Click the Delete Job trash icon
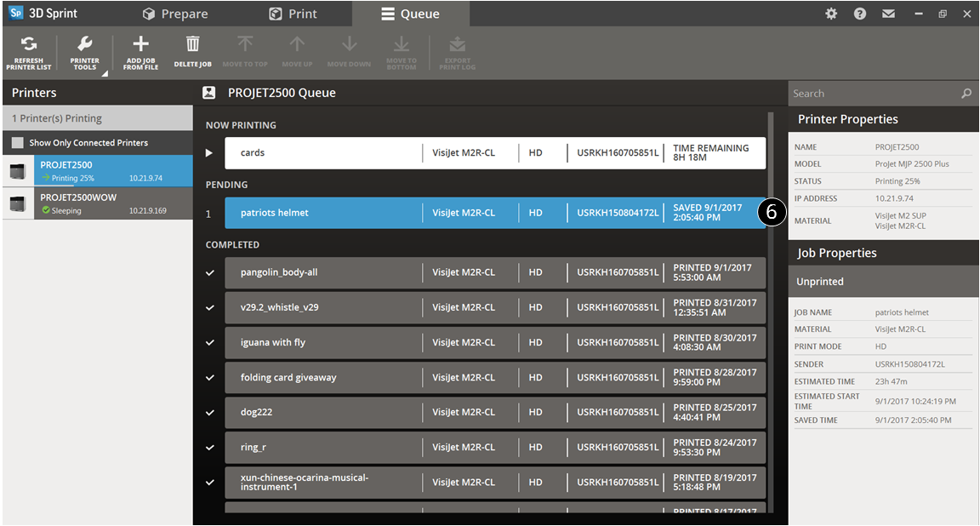 193,45
